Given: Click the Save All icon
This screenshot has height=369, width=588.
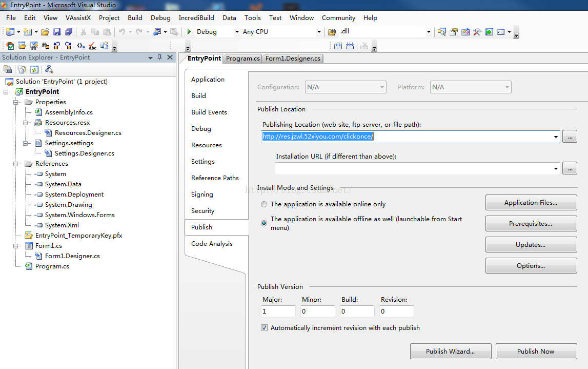Looking at the screenshot, I should (x=69, y=32).
